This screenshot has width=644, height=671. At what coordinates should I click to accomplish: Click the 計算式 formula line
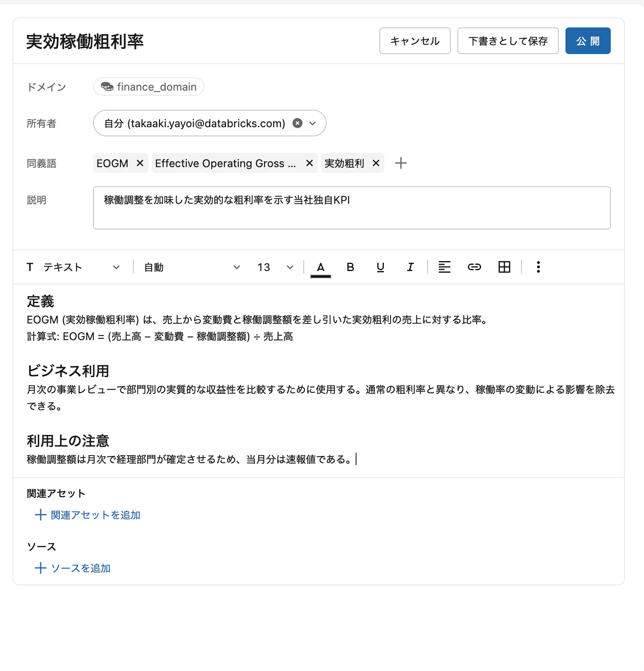pyautogui.click(x=160, y=336)
